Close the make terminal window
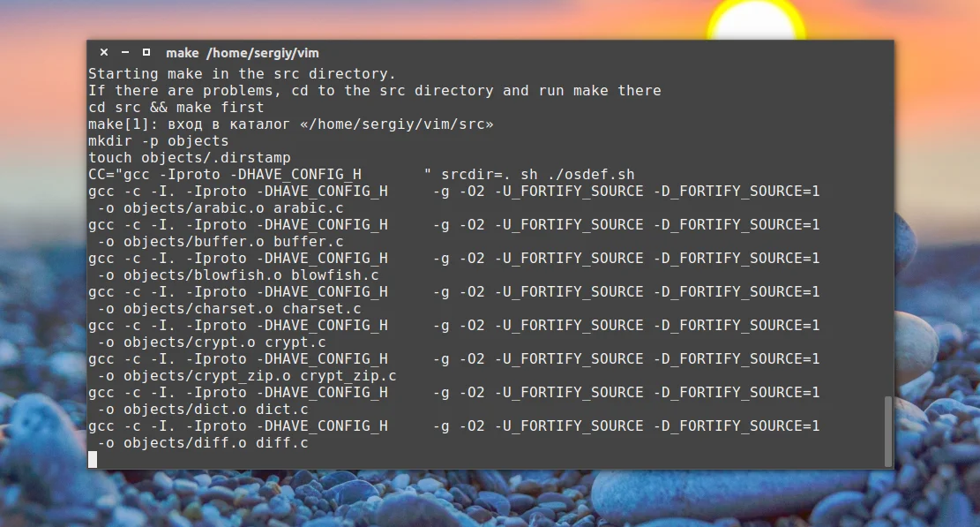Image resolution: width=980 pixels, height=527 pixels. coord(104,52)
